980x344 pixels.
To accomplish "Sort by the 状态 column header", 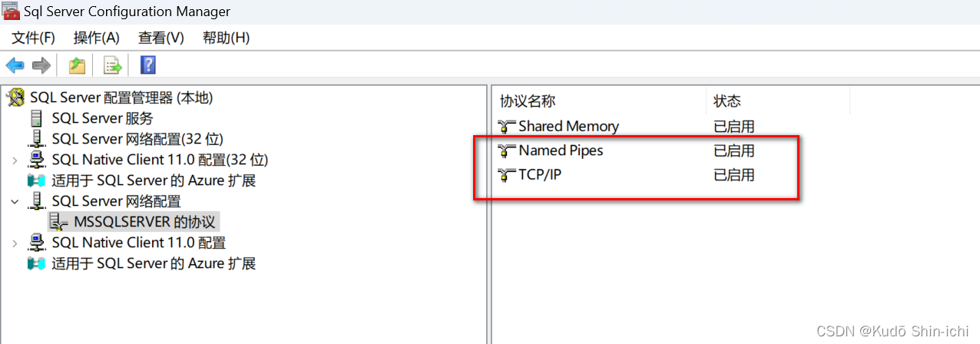I will 778,101.
